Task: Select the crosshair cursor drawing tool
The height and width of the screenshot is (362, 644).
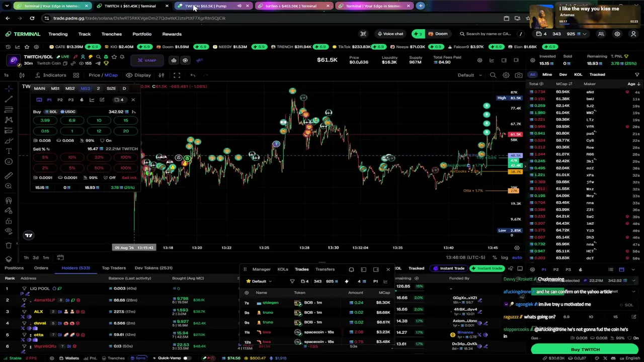Action: coord(9,88)
